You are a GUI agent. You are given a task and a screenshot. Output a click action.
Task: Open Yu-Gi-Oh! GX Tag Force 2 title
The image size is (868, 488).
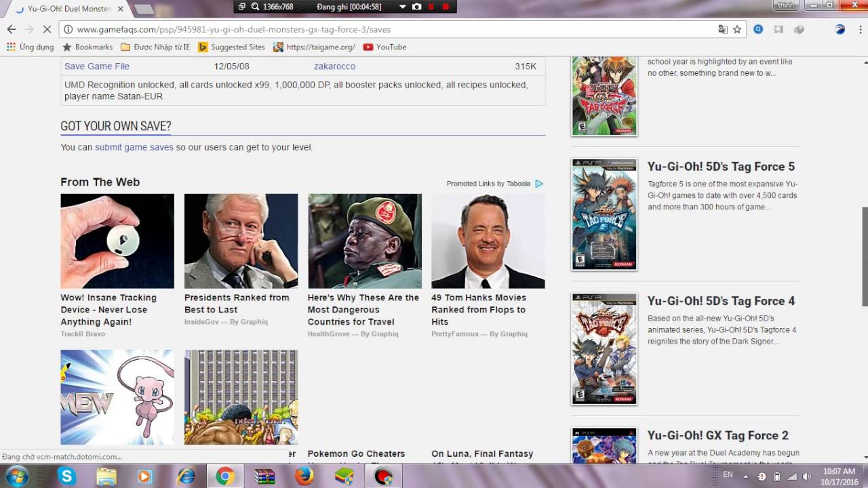click(717, 436)
